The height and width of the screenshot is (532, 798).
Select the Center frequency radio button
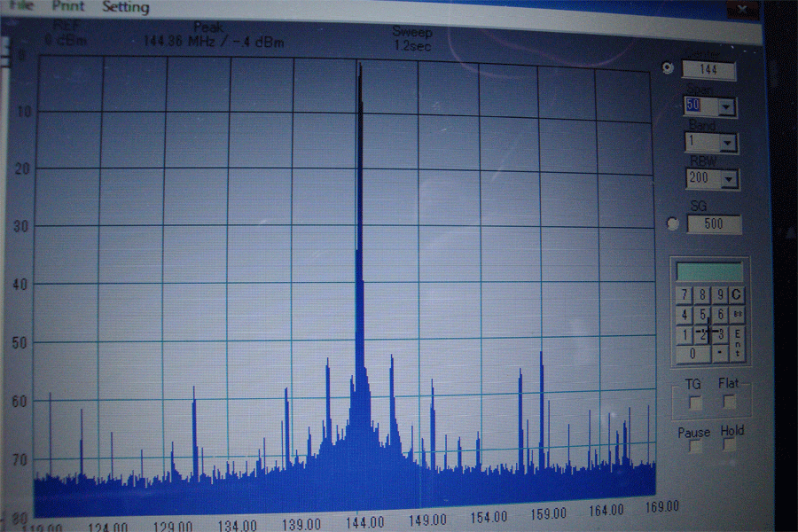[x=668, y=68]
